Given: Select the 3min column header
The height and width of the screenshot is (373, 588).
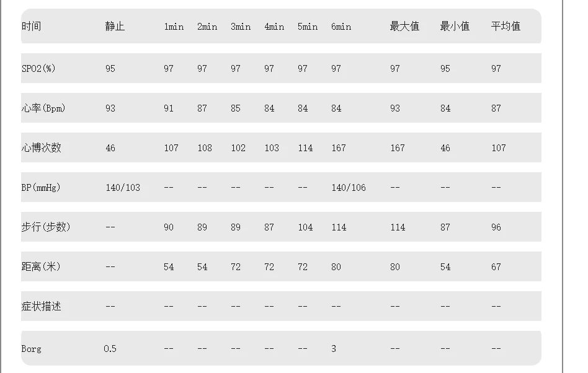Looking at the screenshot, I should (x=241, y=26).
